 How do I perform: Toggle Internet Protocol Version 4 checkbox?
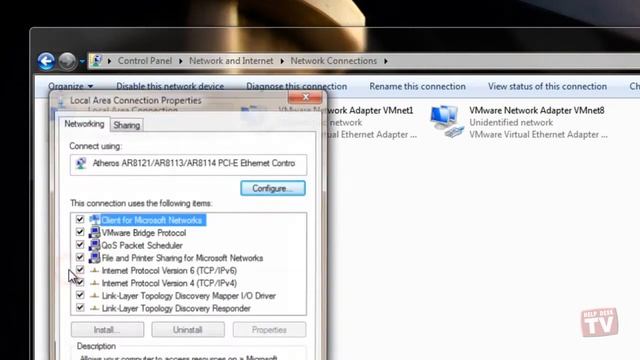pyautogui.click(x=80, y=282)
